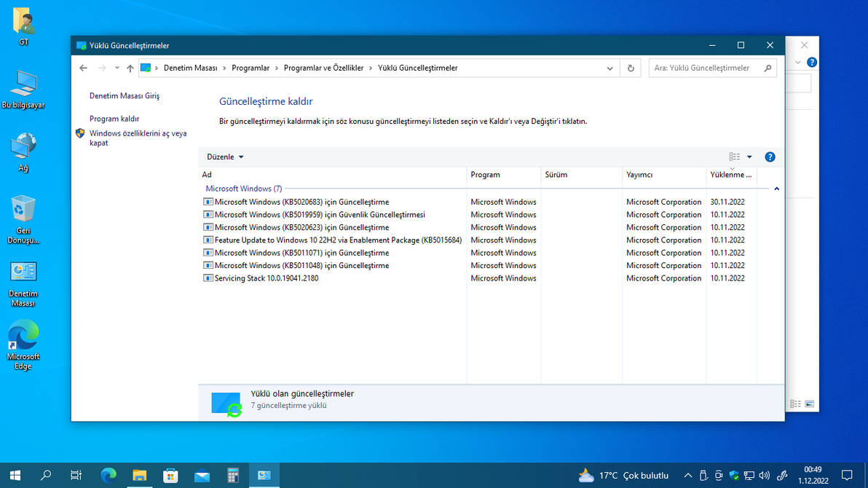Select Programlar in the breadcrumb path
The height and width of the screenshot is (488, 868).
point(251,67)
